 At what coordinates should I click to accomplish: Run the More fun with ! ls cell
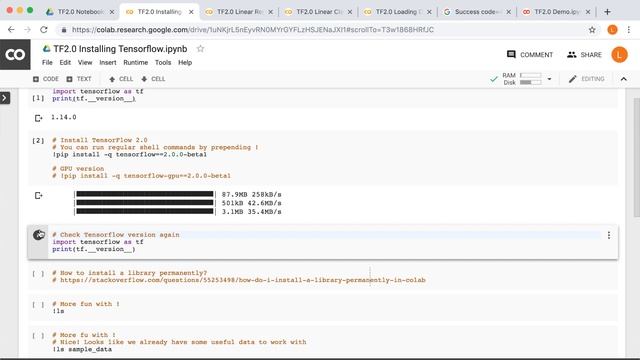click(38, 304)
